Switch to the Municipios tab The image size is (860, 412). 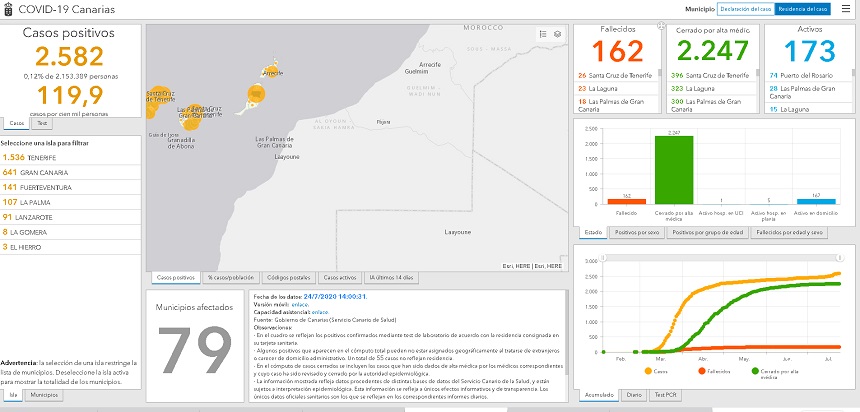coord(43,395)
